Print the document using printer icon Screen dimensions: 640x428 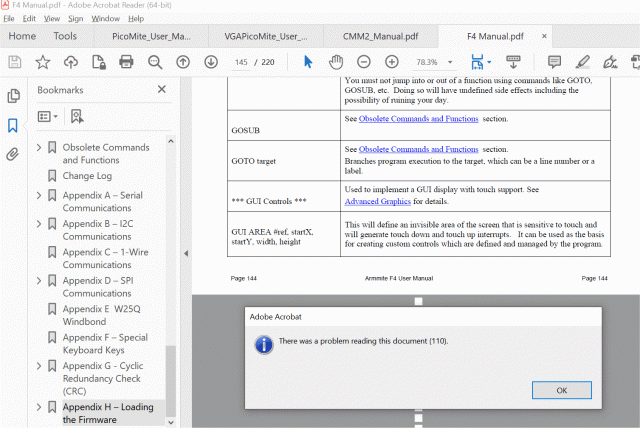coord(126,62)
